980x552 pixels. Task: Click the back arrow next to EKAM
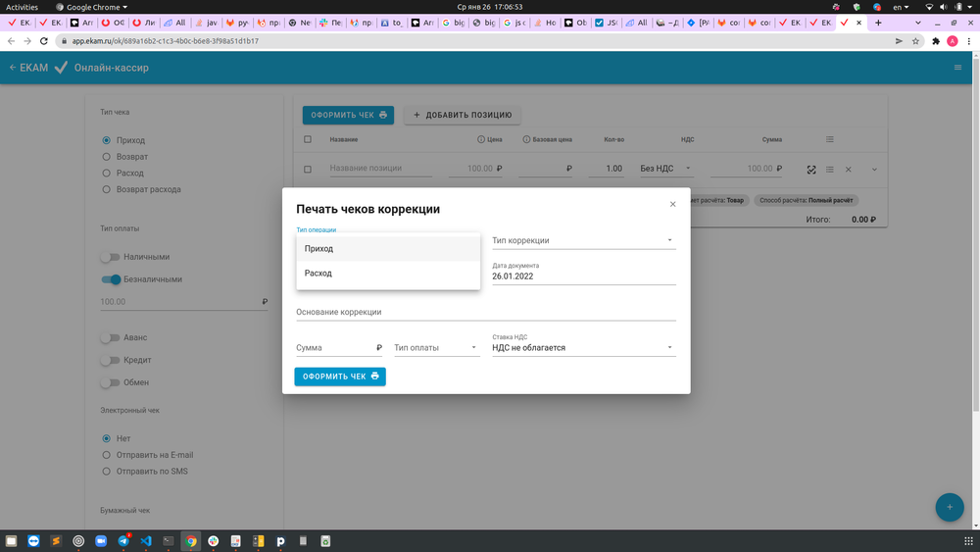point(13,68)
